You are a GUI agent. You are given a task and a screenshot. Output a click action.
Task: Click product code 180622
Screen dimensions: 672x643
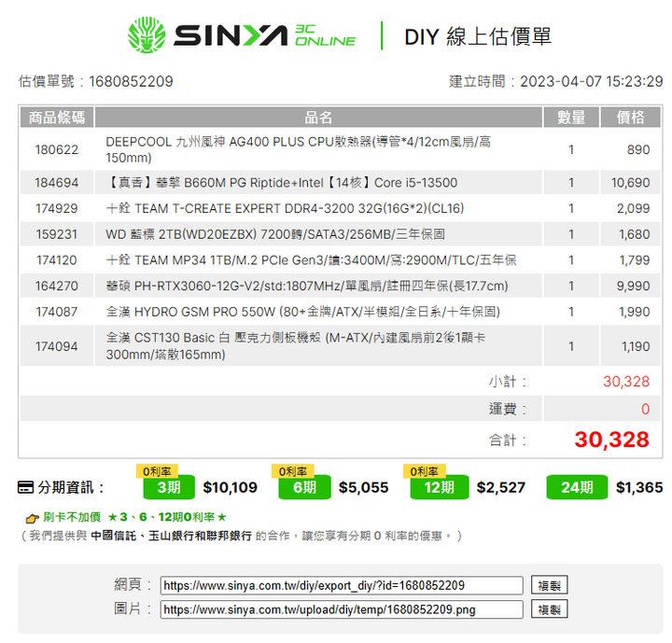pos(57,149)
